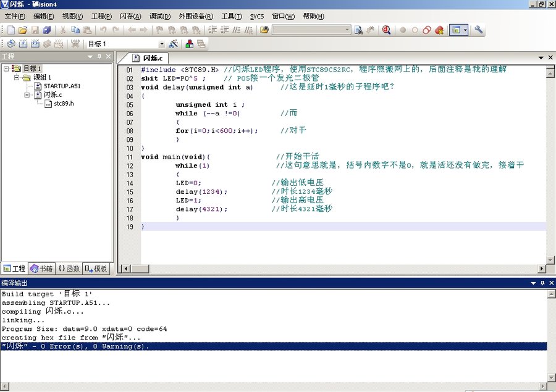Click the Save All icon
This screenshot has width=556, height=392.
pos(47,30)
